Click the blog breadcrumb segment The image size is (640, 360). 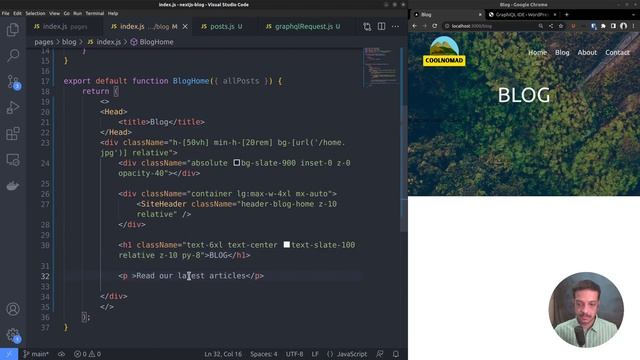[69, 42]
